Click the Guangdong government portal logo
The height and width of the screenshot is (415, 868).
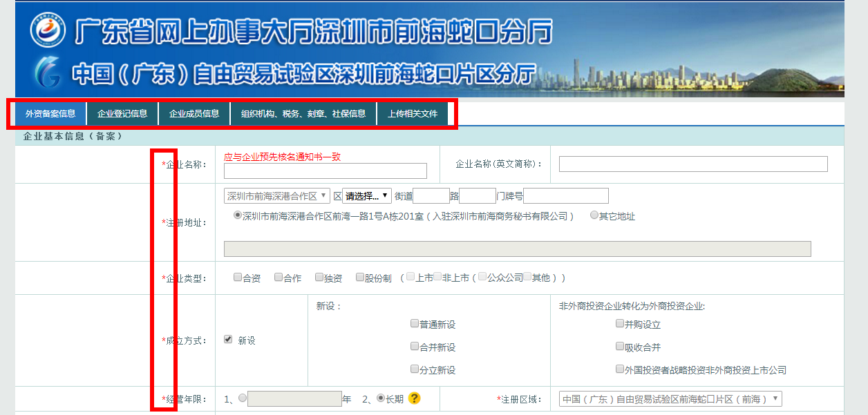[47, 30]
